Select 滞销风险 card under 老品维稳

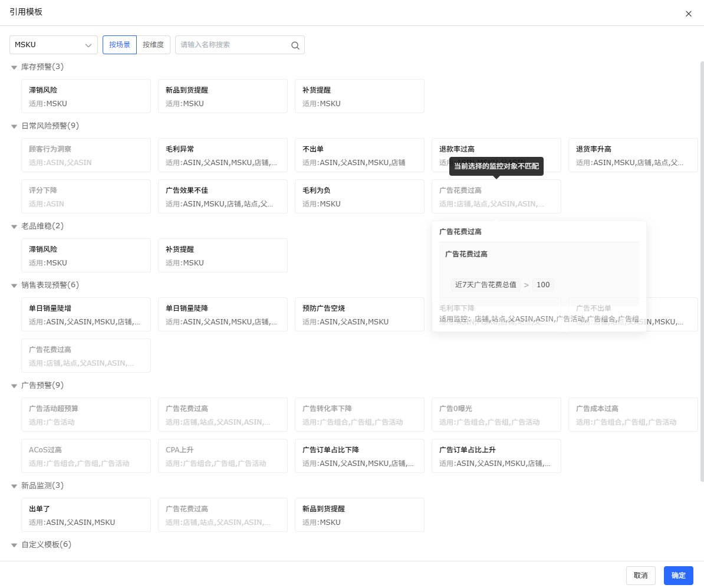pyautogui.click(x=85, y=255)
